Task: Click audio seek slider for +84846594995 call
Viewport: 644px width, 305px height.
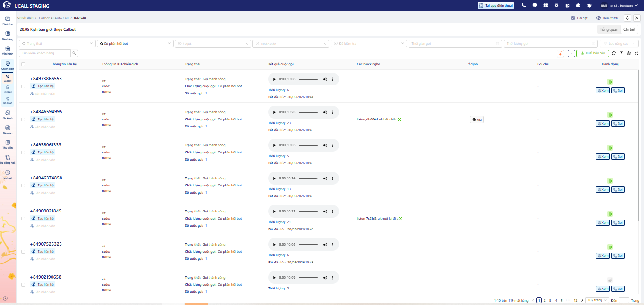Action: pyautogui.click(x=308, y=112)
